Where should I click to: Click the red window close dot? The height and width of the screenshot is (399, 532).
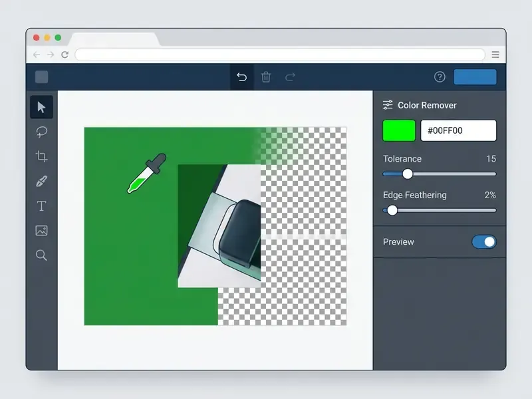click(x=37, y=38)
